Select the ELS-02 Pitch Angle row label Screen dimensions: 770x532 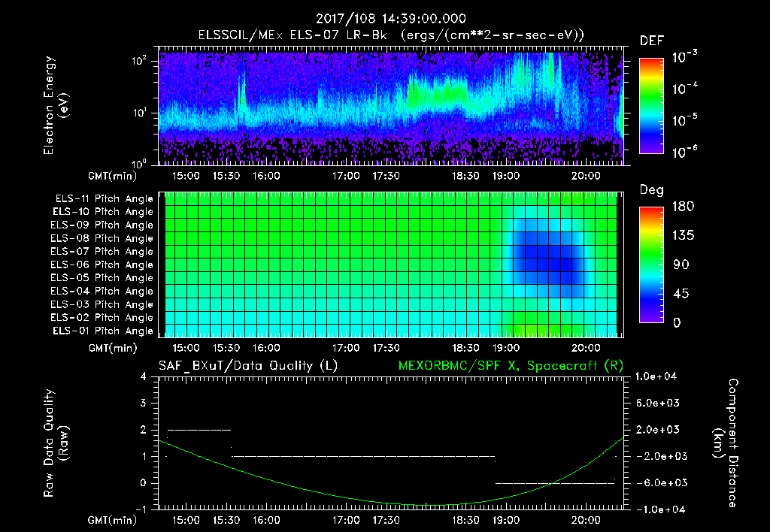[x=102, y=318]
